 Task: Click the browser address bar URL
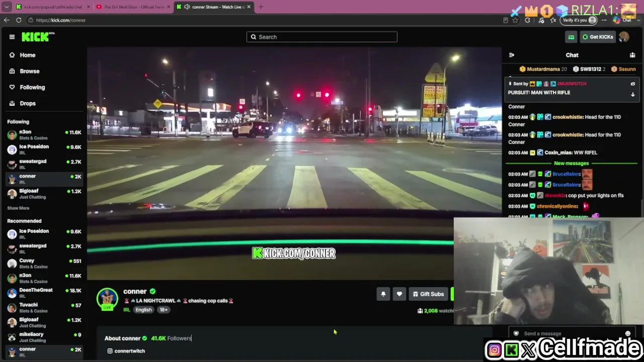click(61, 20)
